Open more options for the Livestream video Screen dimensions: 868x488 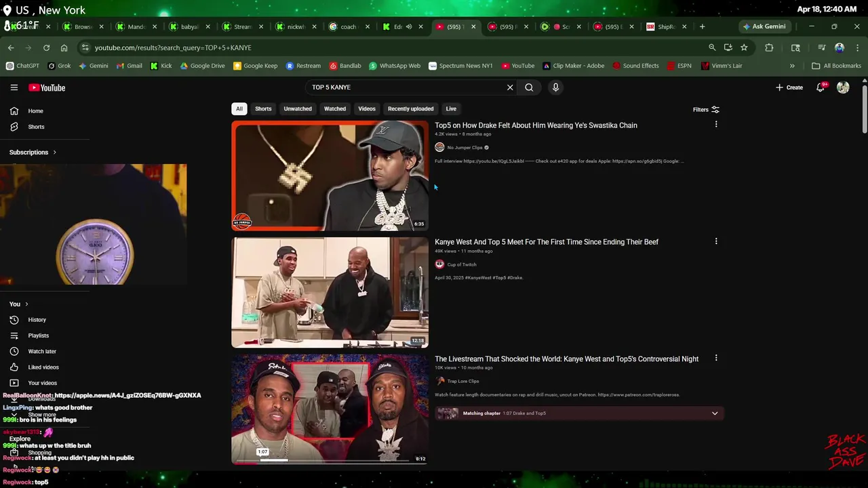(x=716, y=358)
